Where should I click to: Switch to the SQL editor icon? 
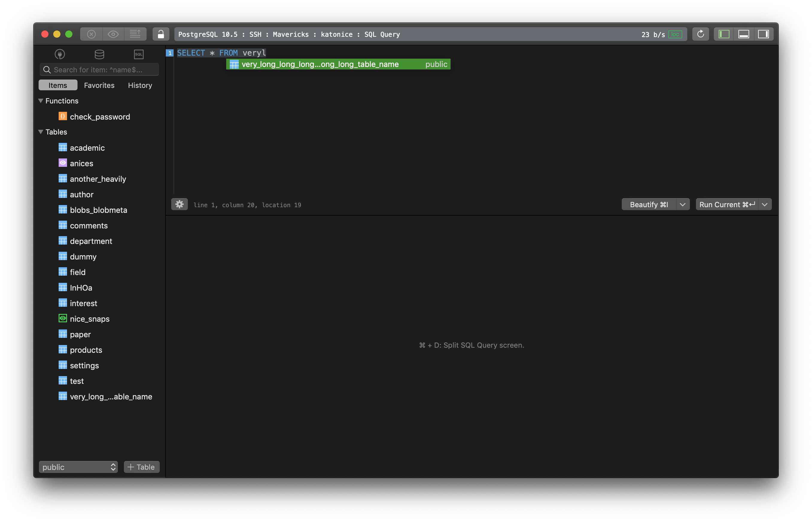coord(139,54)
